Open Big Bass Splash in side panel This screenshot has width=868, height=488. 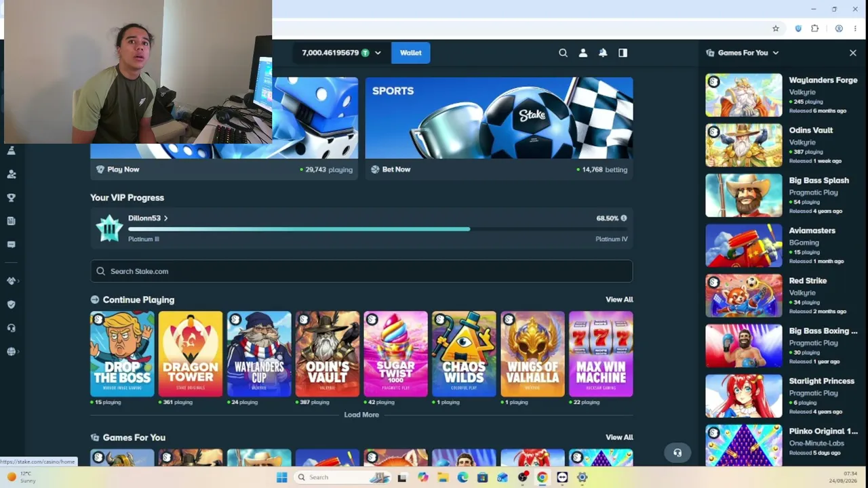[x=781, y=195]
